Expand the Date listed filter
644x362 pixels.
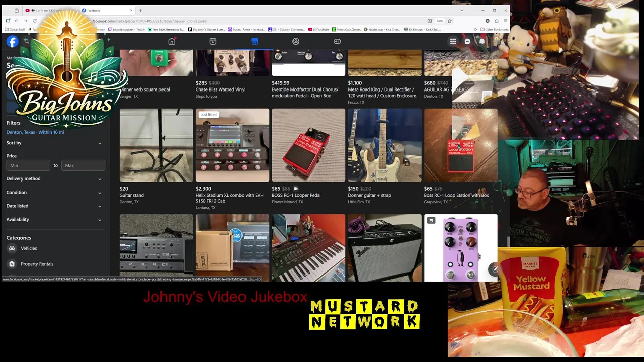coord(54,206)
